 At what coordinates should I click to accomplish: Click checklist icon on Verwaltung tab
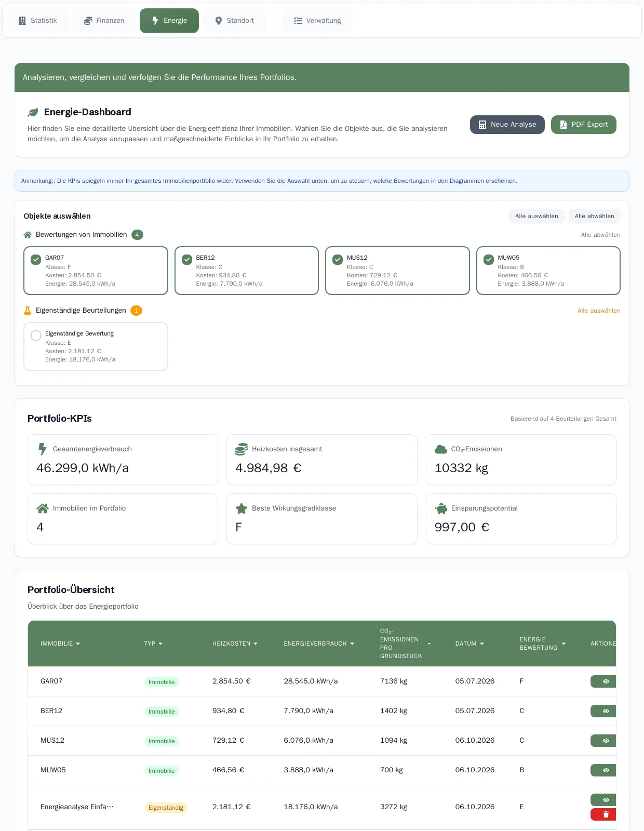298,21
